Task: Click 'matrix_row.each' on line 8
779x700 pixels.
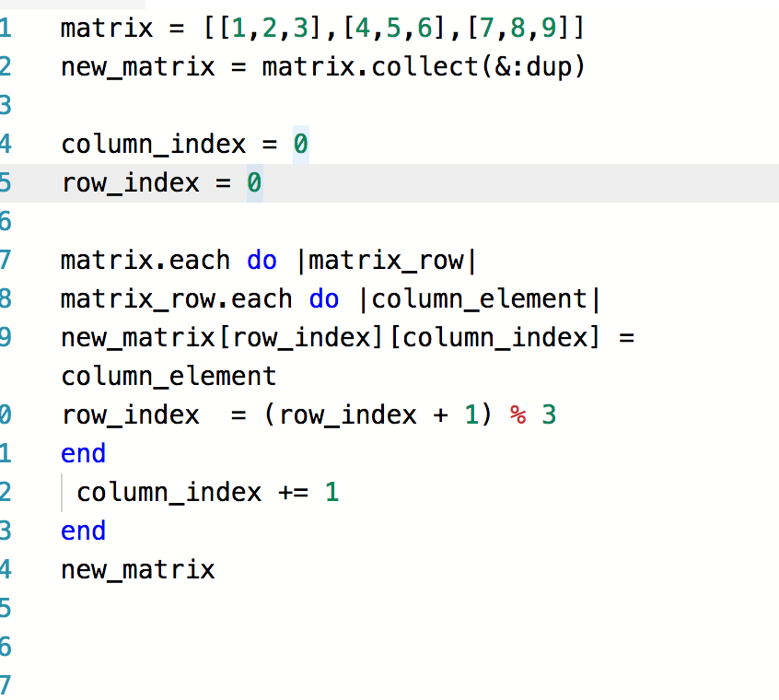Action: pos(177,299)
